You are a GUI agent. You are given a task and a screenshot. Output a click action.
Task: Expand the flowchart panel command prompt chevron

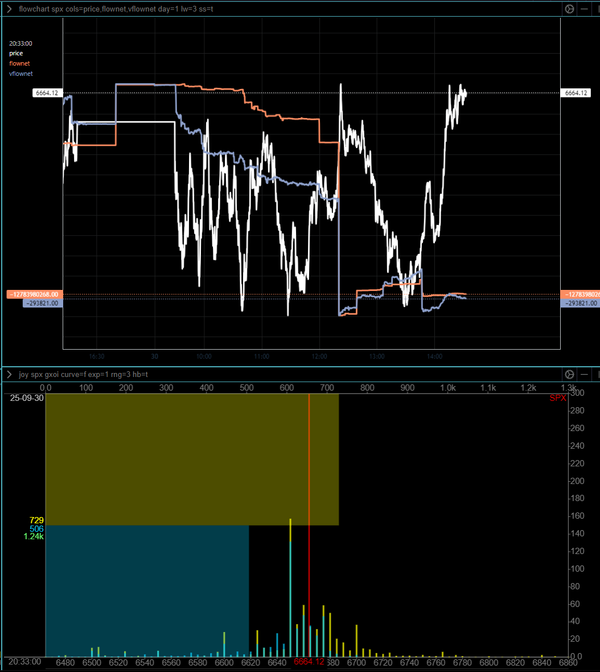pos(9,7)
